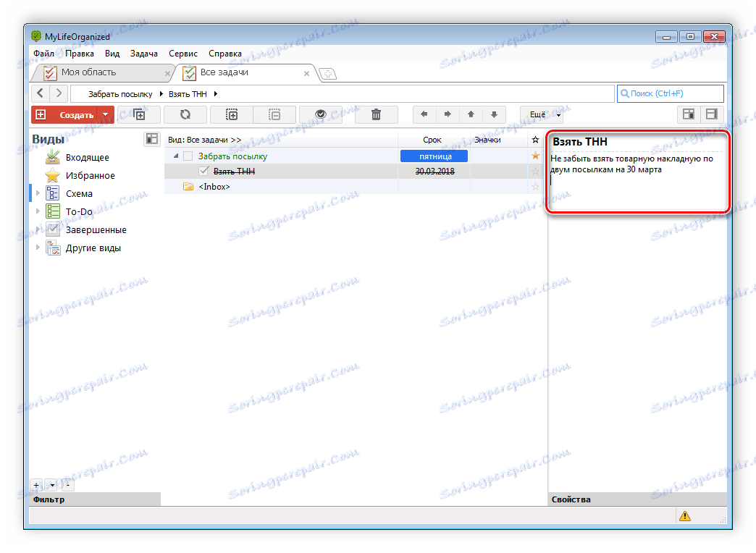This screenshot has width=756, height=553.
Task: Open the Вид menu
Action: click(x=112, y=54)
